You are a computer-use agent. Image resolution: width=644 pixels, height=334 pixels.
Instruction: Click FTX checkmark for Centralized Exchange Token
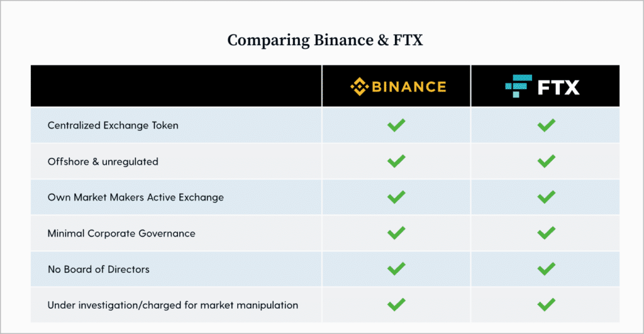pyautogui.click(x=547, y=125)
